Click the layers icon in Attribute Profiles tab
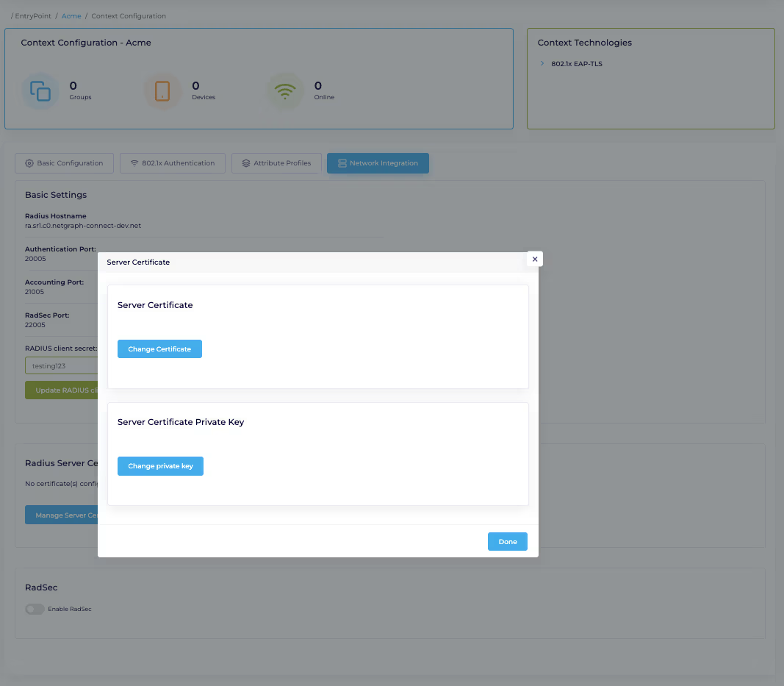This screenshot has height=686, width=784. 246,163
